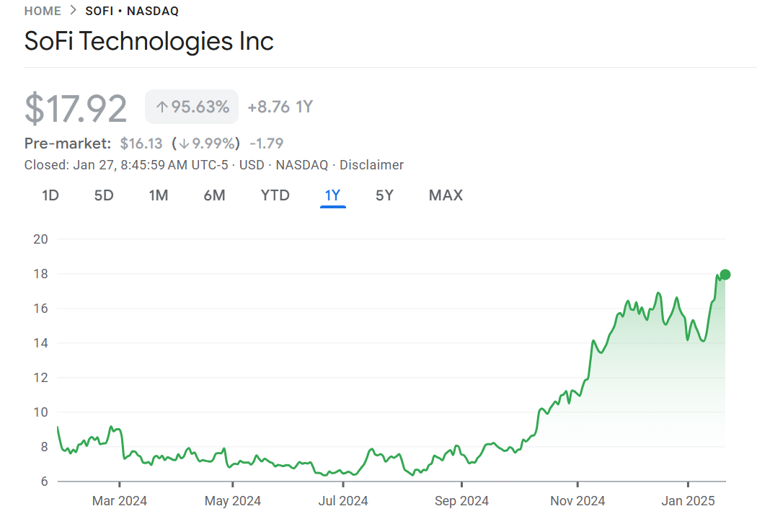This screenshot has height=532, width=757.
Task: Show the 1M chart range
Action: click(x=159, y=195)
